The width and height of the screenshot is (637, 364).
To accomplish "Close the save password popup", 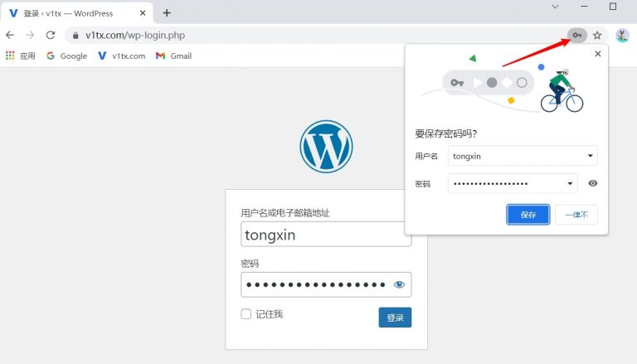I will point(598,54).
